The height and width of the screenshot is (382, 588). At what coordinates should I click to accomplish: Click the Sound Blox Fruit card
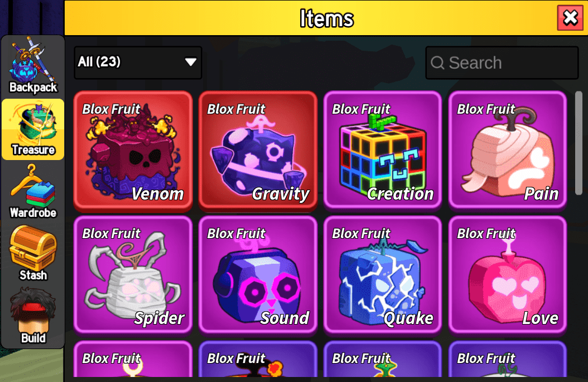(x=258, y=275)
